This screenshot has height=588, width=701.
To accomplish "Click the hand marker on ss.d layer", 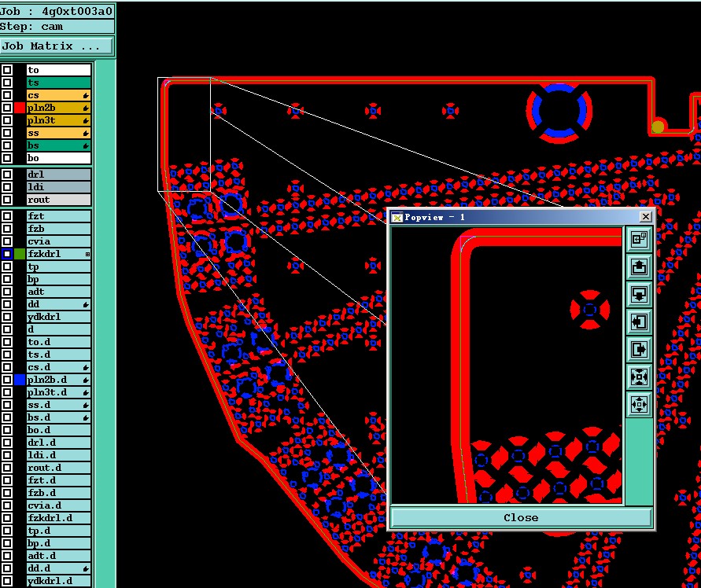I will point(86,406).
